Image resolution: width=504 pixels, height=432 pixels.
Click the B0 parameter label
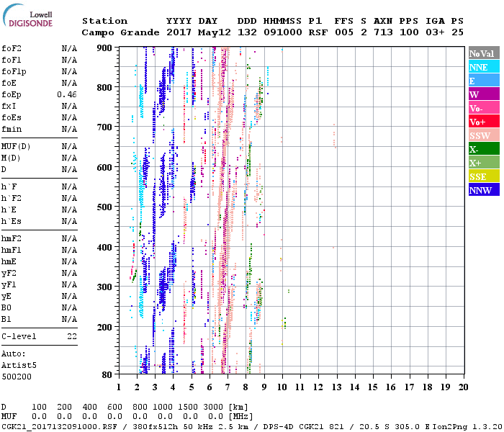[x=6, y=307]
